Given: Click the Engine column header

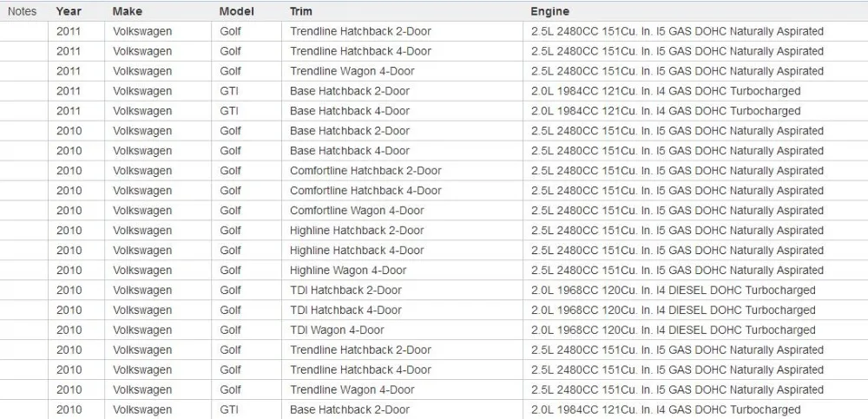Looking at the screenshot, I should [549, 11].
